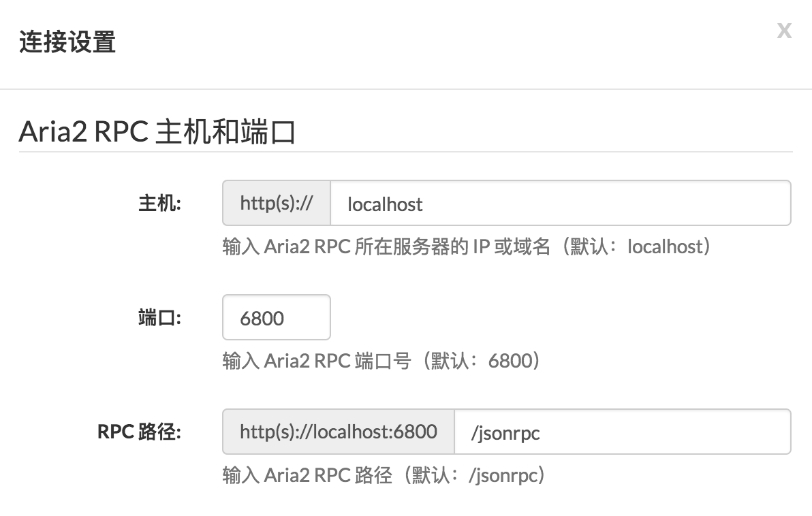Click the RPC path hint text mentioning /jsonrpc
This screenshot has width=812, height=516.
coord(383,475)
